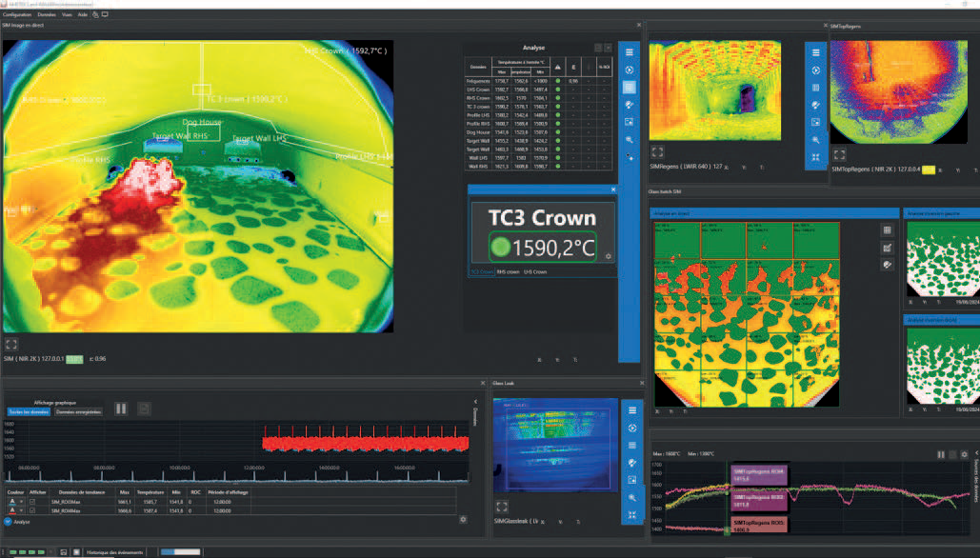This screenshot has height=558, width=980.
Task: Click the color swatch for SIM_ROI3Max
Action: click(x=11, y=502)
